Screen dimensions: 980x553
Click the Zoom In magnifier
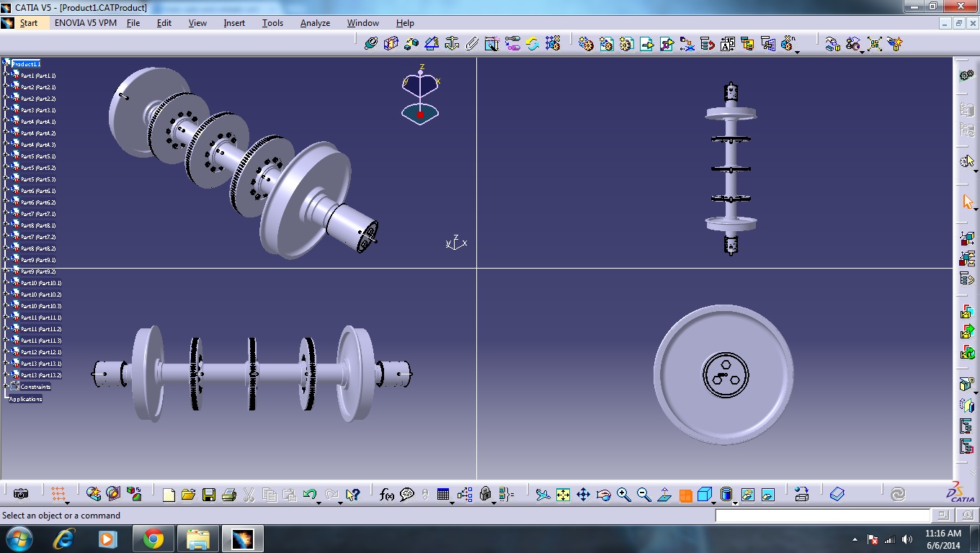click(624, 495)
